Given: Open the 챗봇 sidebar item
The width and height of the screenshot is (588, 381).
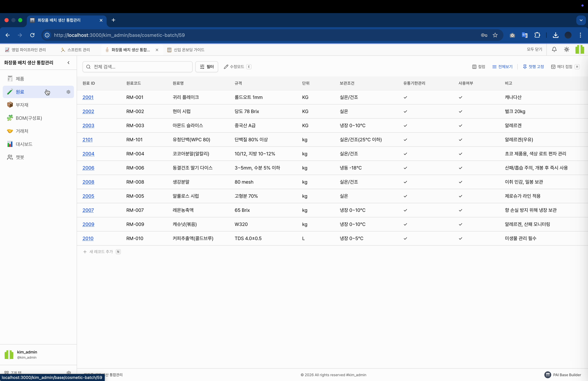Looking at the screenshot, I should (x=20, y=157).
